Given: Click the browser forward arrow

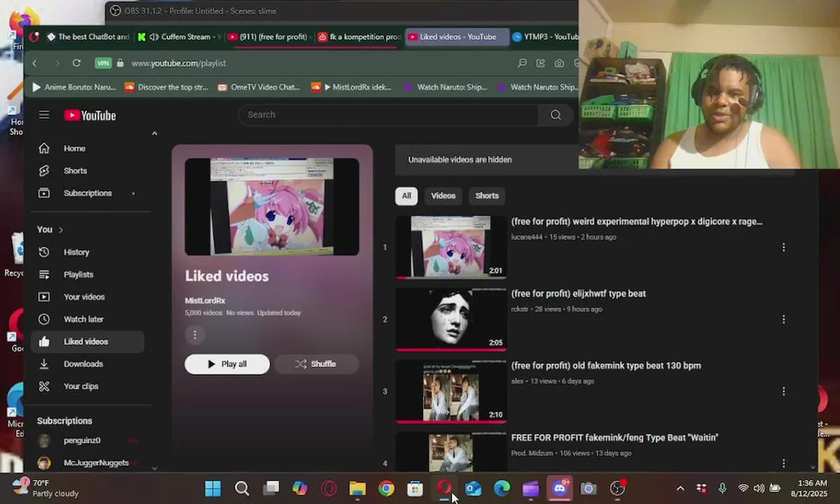Looking at the screenshot, I should click(57, 63).
